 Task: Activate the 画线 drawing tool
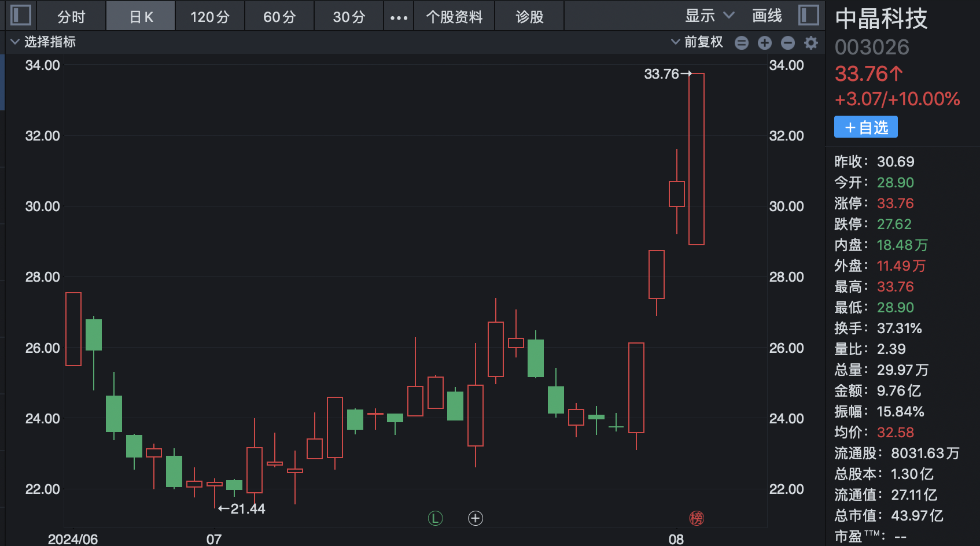(767, 16)
